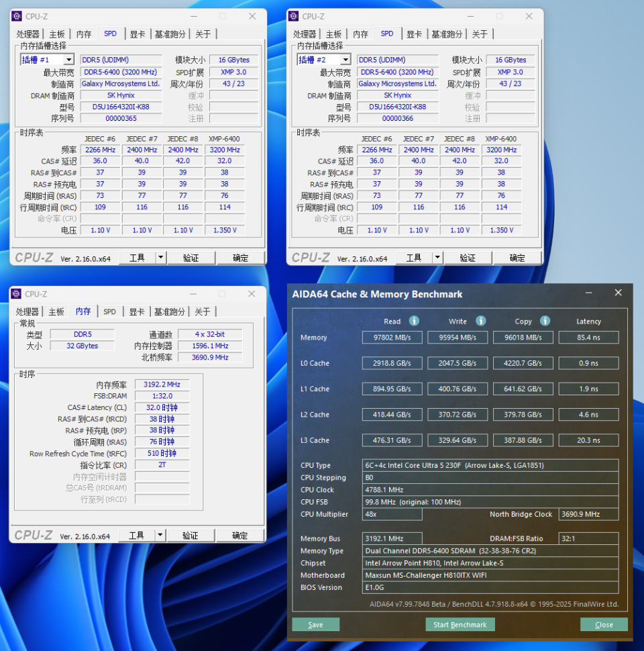Select SPD tab in memory CPU-Z window
644x651 pixels.
click(109, 312)
